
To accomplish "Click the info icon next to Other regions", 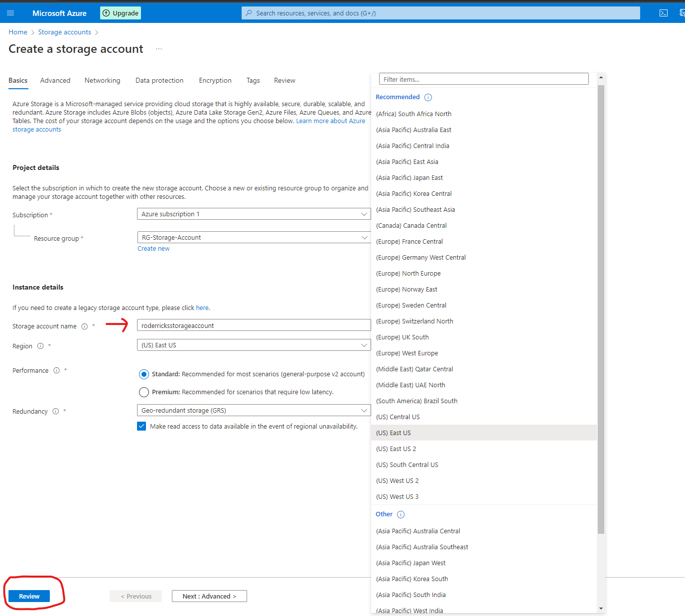I will coord(401,514).
